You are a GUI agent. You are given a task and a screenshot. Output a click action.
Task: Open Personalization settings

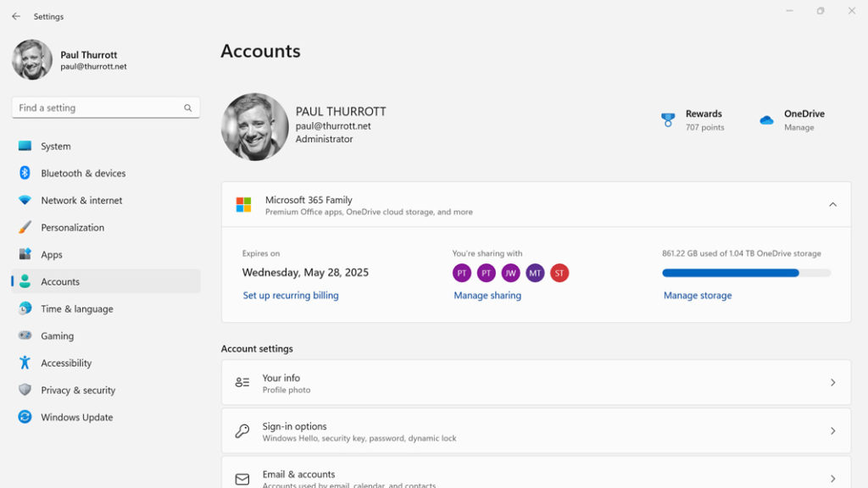coord(72,227)
